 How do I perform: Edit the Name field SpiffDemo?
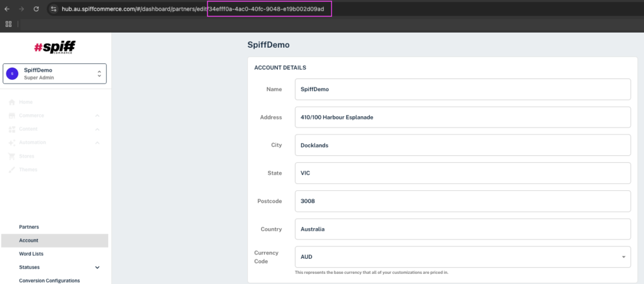click(462, 89)
